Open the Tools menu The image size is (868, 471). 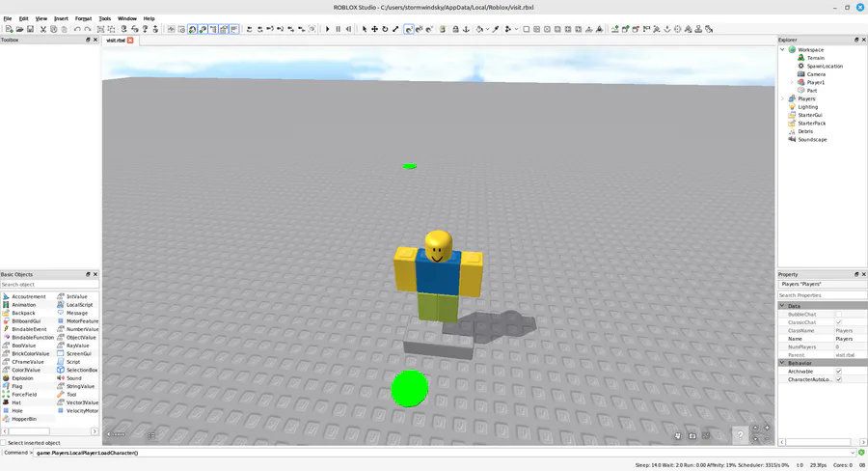[x=104, y=18]
